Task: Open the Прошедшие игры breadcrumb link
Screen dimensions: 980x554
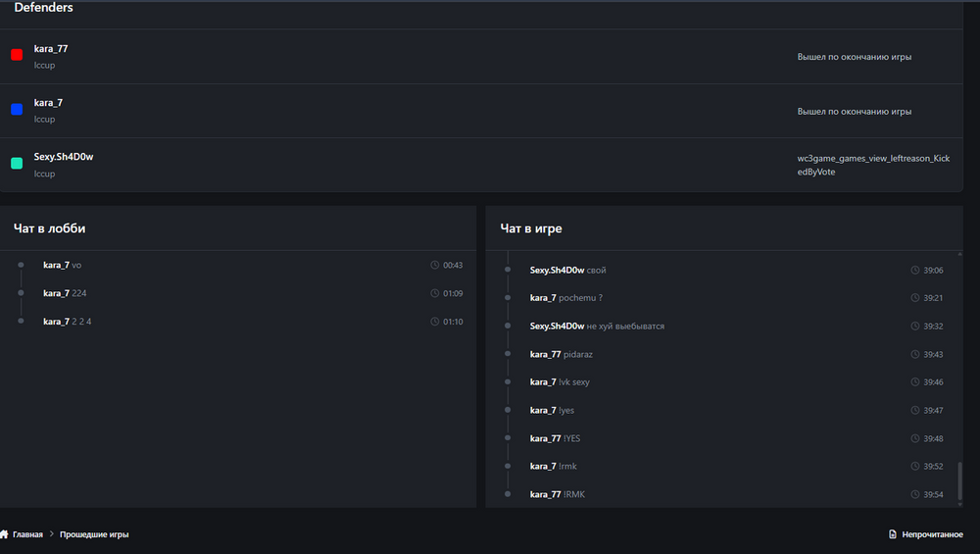Action: click(94, 534)
